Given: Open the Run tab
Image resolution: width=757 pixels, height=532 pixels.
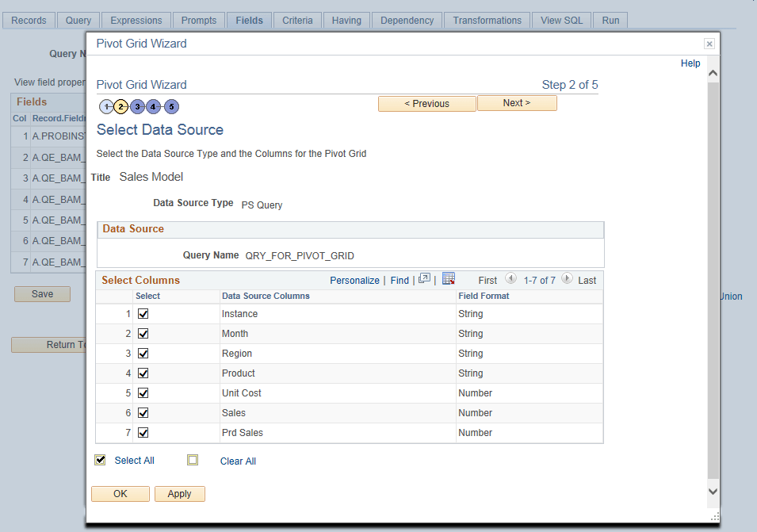Looking at the screenshot, I should click(x=610, y=21).
